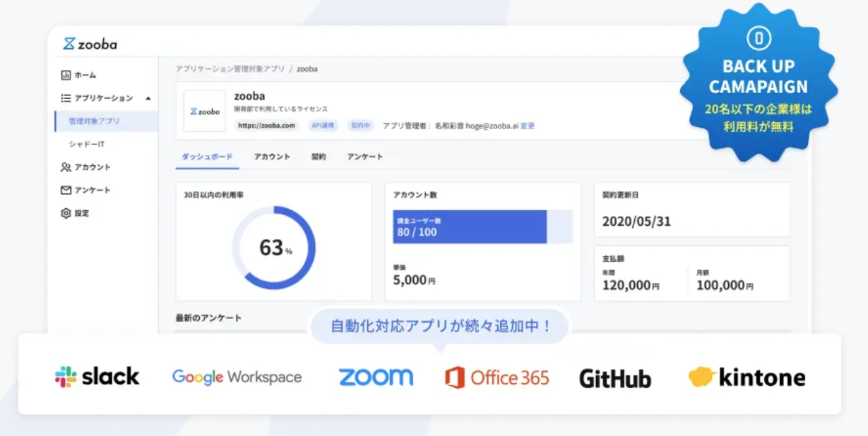Switch to the 契約 tab
Screen dimensions: 868x436
click(x=319, y=157)
